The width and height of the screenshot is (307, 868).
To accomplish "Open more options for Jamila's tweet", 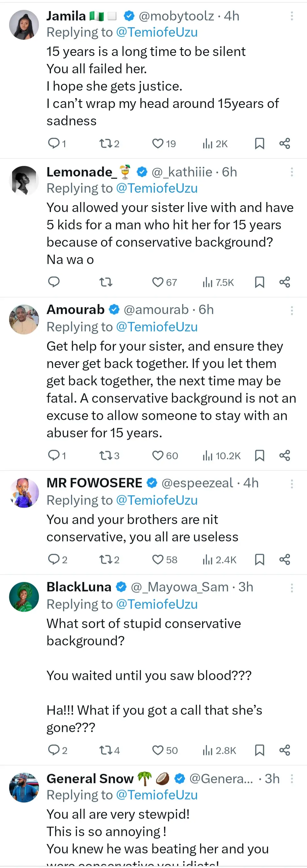I will click(291, 16).
